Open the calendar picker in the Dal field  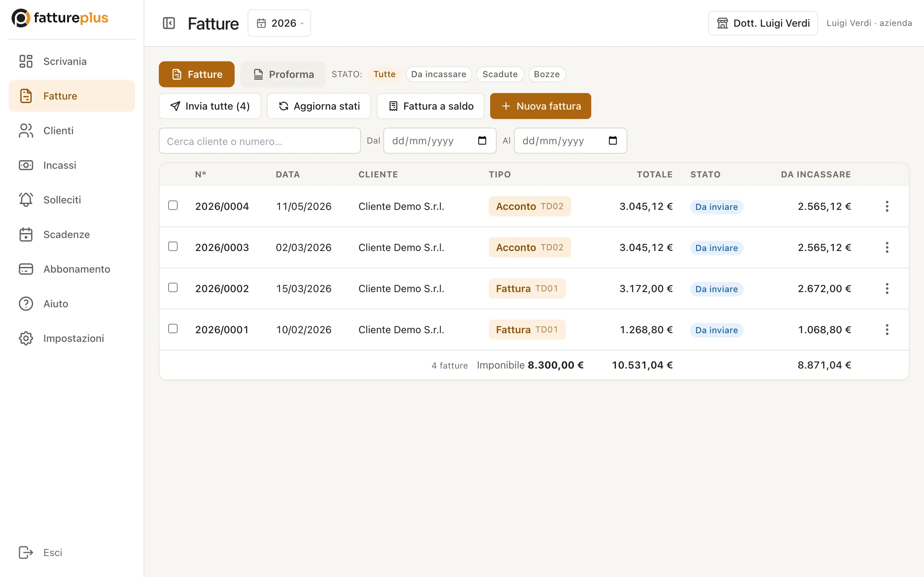[x=482, y=140]
